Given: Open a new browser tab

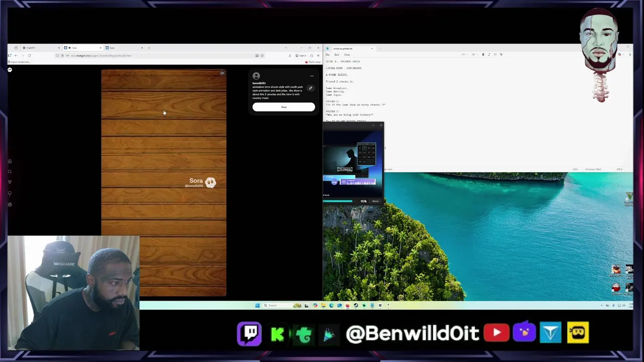Looking at the screenshot, I should tap(149, 48).
